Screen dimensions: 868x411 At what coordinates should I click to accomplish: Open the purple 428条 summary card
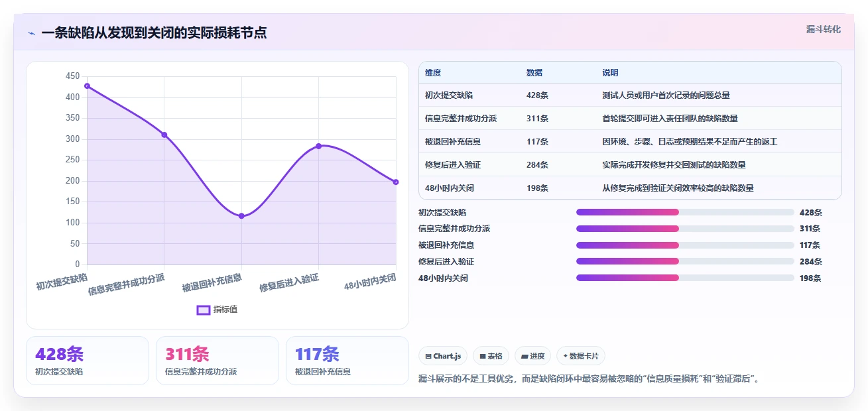(88, 361)
